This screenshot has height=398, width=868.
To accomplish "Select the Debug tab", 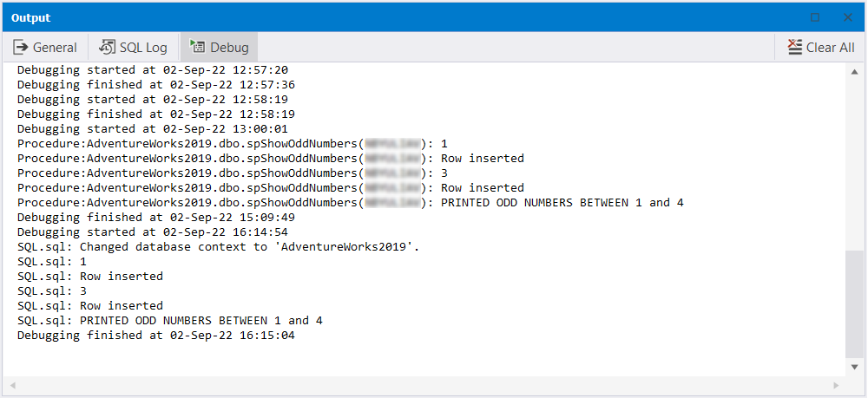I will [x=219, y=48].
